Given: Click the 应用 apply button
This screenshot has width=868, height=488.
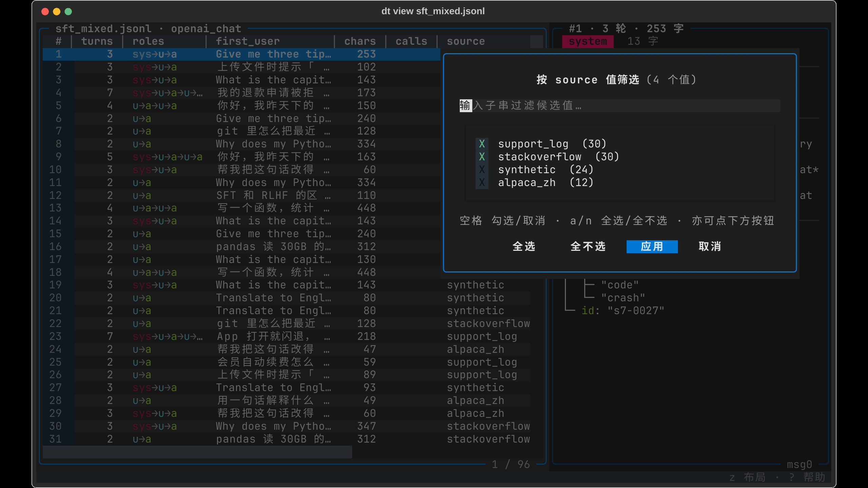Looking at the screenshot, I should [x=652, y=246].
